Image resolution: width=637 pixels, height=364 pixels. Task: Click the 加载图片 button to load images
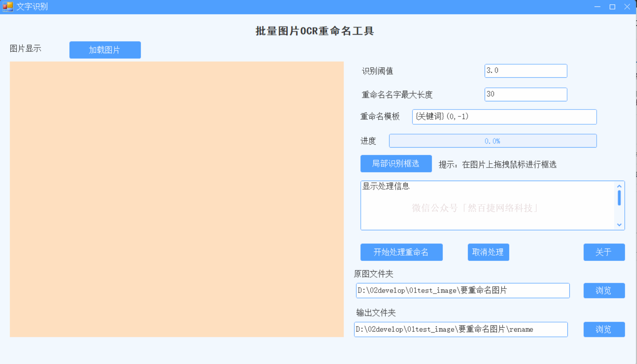pos(105,50)
